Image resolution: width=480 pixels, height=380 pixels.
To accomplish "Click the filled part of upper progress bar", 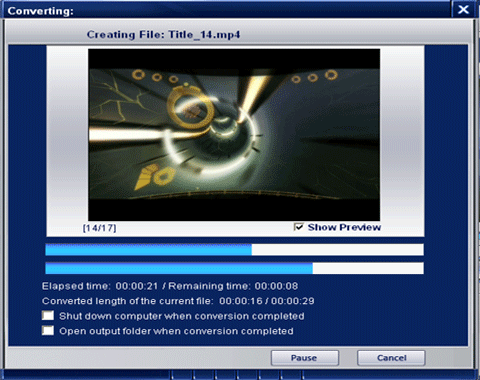I will pos(149,250).
